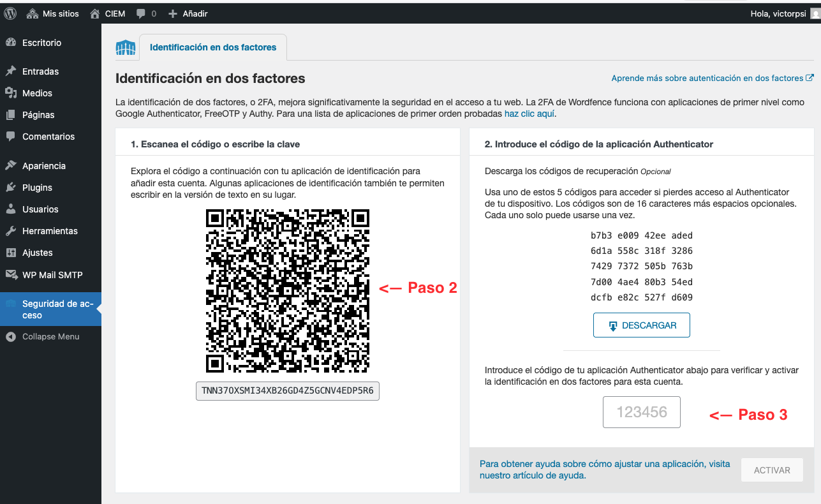Click the QR code image
Screen dimensions: 821x504
[287, 291]
